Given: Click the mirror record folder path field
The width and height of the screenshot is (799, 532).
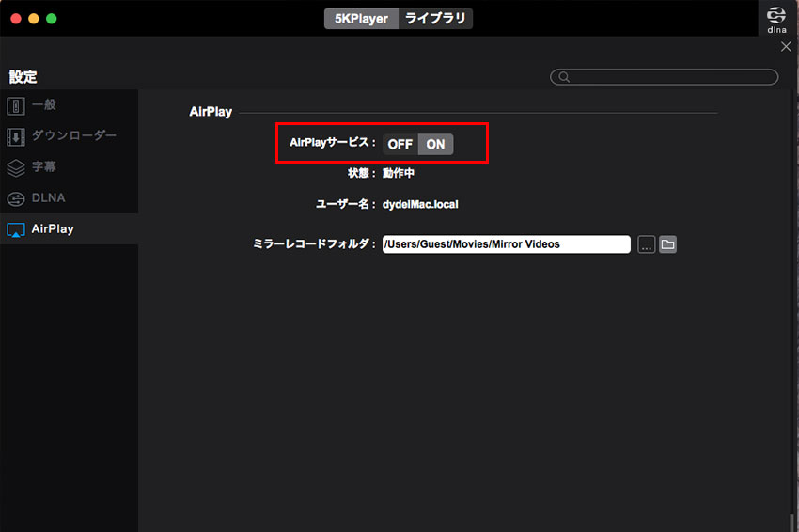Looking at the screenshot, I should click(x=506, y=244).
